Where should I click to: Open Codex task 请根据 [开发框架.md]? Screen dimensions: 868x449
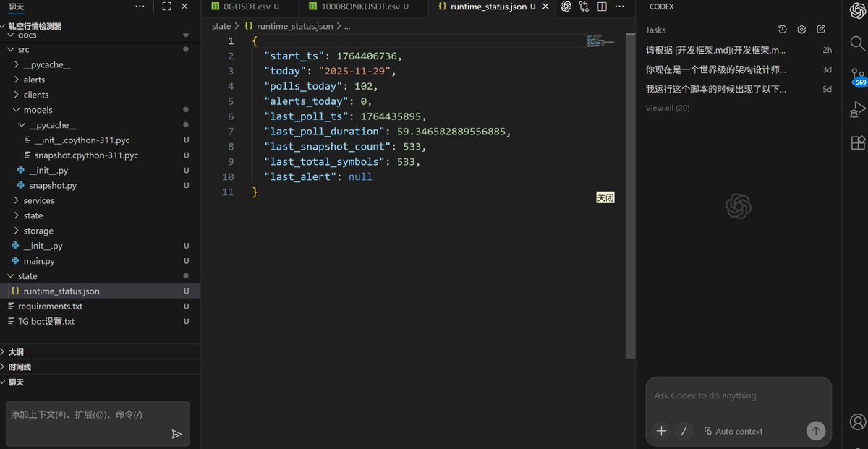739,50
